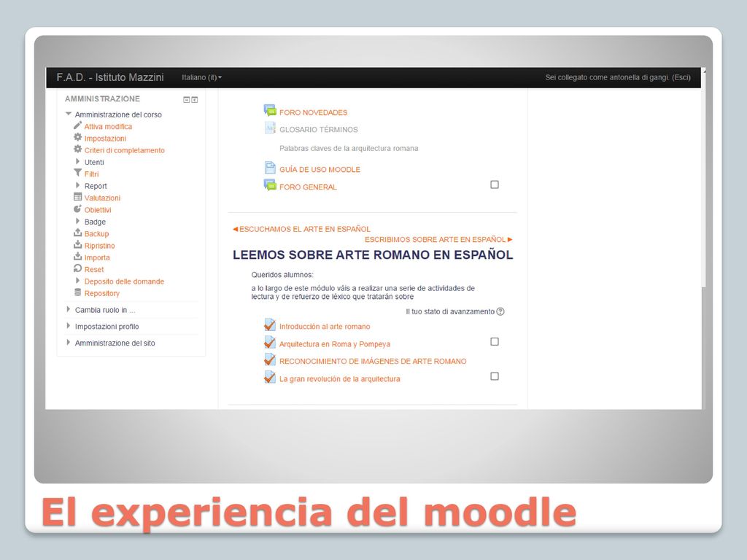Expand the Utenti tree node
Viewport: 747px width, 560px height.
(77, 161)
